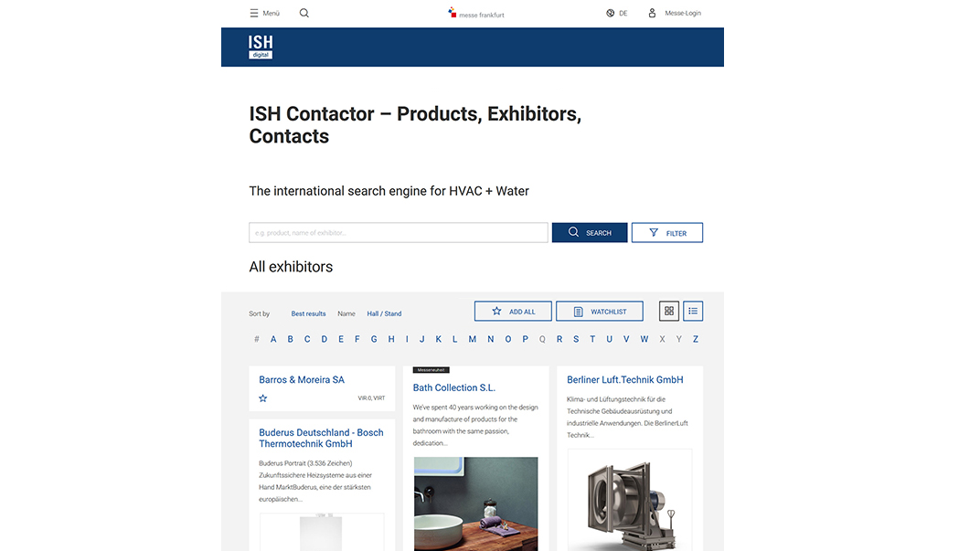Filter exhibitors by letter O
The height and width of the screenshot is (551, 980).
coord(508,339)
